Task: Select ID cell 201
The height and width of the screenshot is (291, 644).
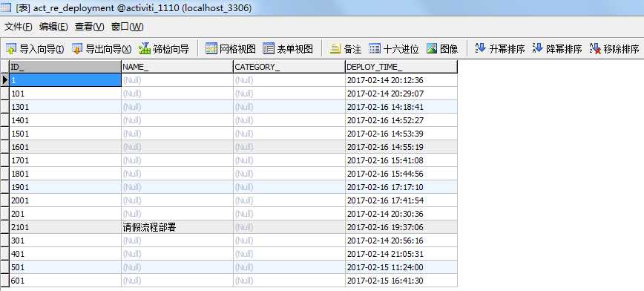Action: click(x=65, y=214)
